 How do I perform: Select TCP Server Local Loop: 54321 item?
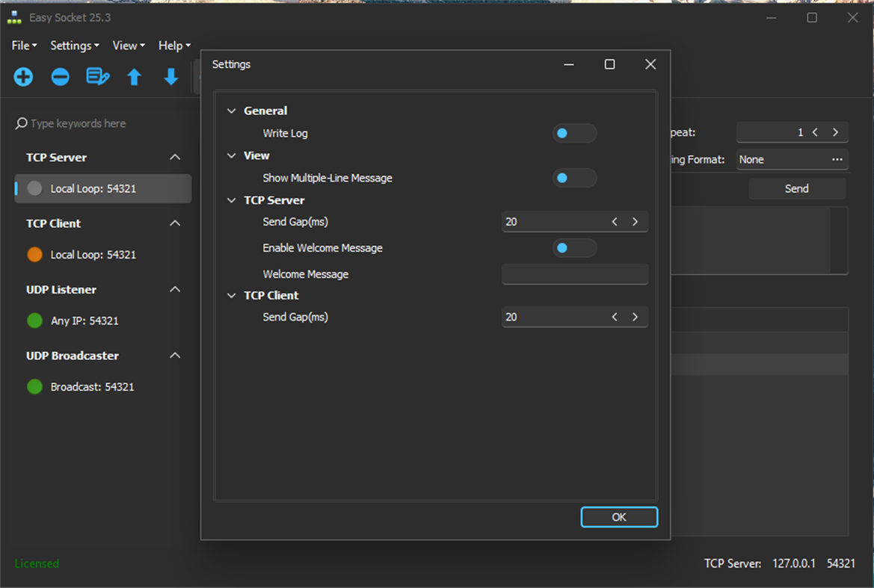point(103,188)
